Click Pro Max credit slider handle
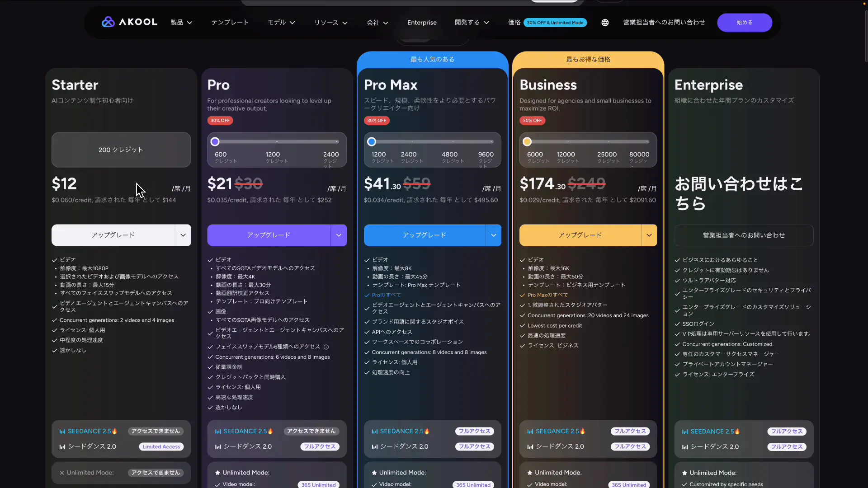 pos(372,141)
